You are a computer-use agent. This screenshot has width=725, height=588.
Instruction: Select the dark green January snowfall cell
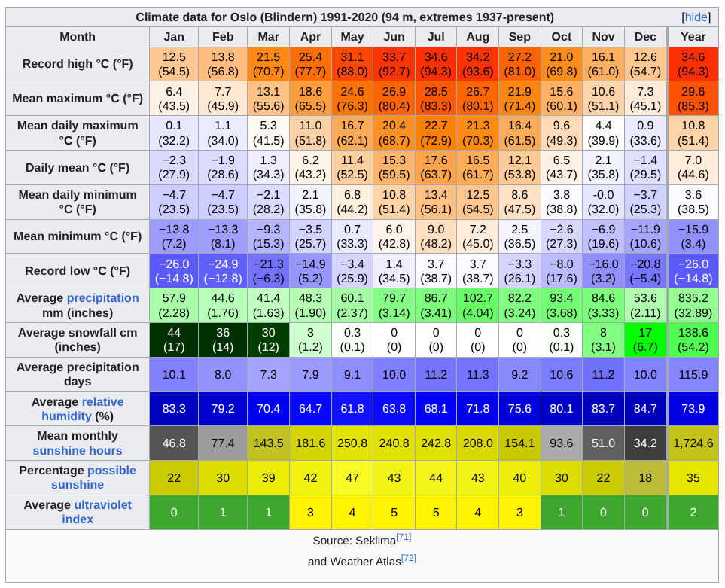tap(173, 340)
